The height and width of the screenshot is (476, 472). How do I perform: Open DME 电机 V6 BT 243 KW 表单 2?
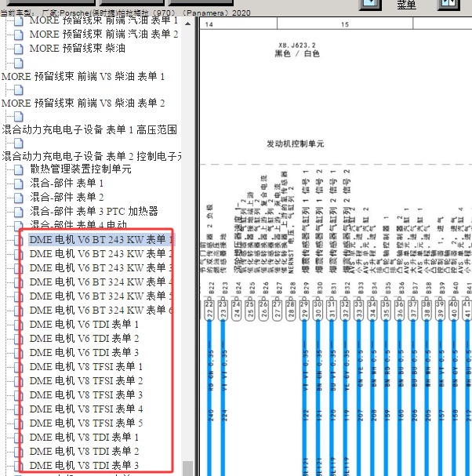[101, 254]
